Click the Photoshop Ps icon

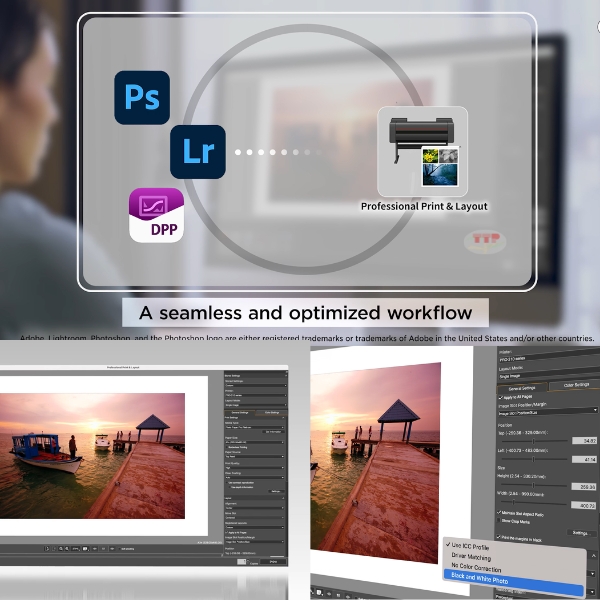[x=142, y=97]
